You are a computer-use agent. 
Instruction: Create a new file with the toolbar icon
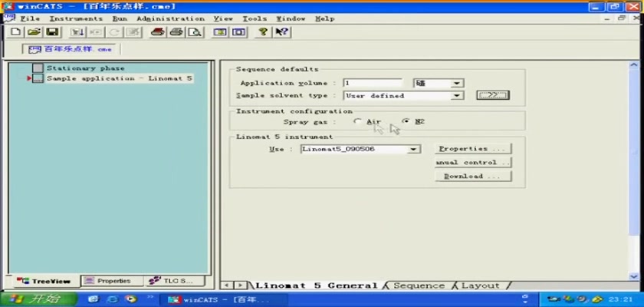pyautogui.click(x=15, y=32)
